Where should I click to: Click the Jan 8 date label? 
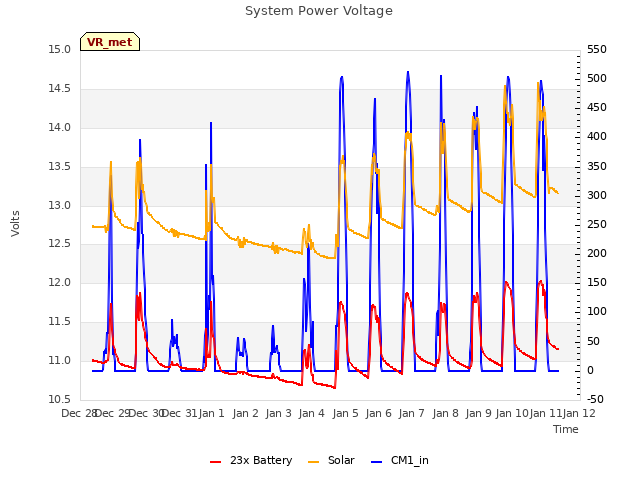coord(445,413)
